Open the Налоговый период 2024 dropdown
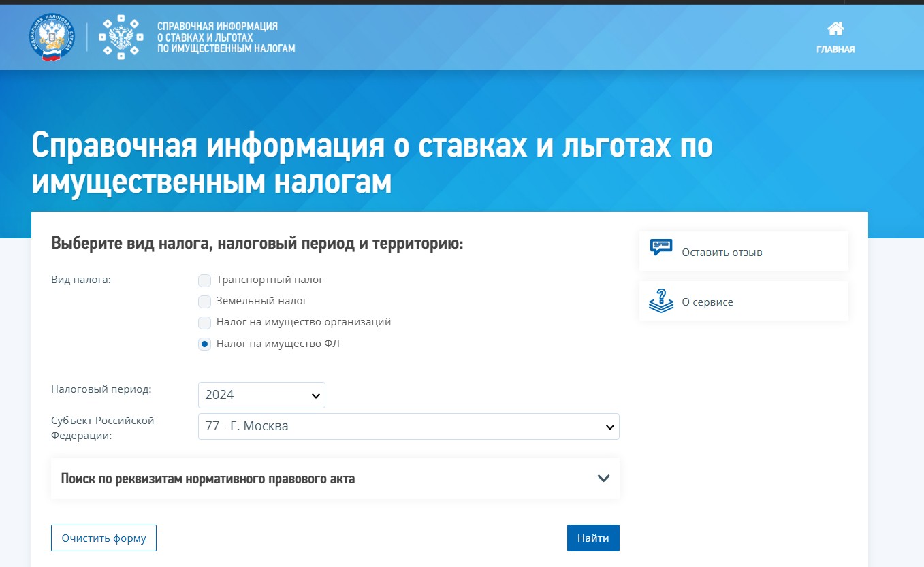Viewport: 924px width, 567px height. 261,395
